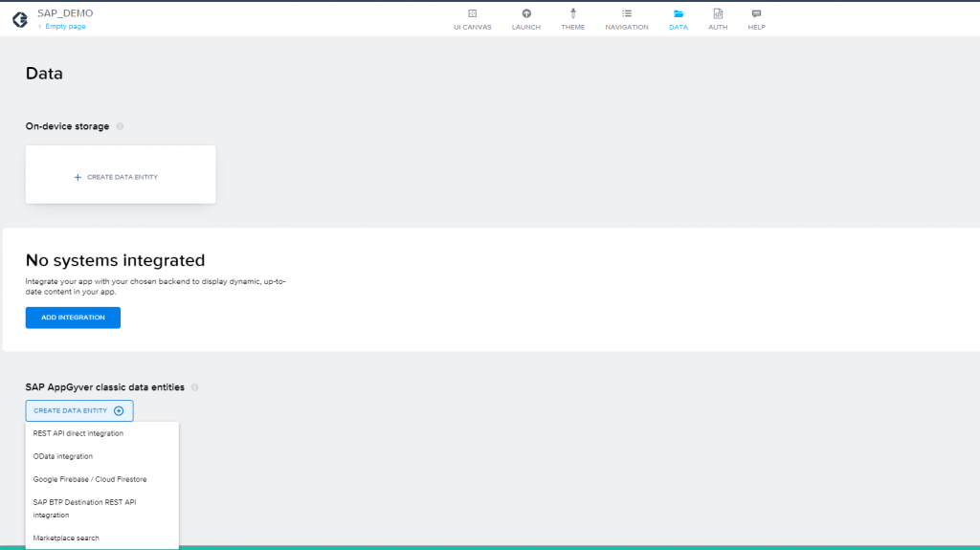Open the Help tab
Viewport: 980px width, 550px height.
[756, 19]
